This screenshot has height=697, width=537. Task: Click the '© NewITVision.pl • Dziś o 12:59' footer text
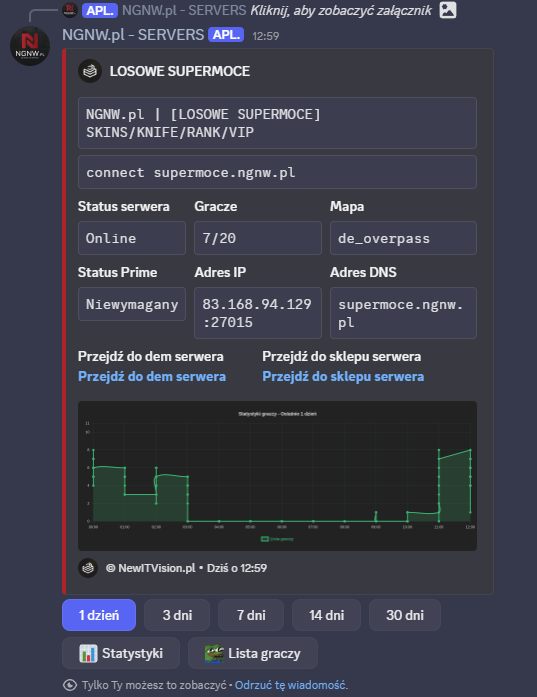click(x=186, y=568)
